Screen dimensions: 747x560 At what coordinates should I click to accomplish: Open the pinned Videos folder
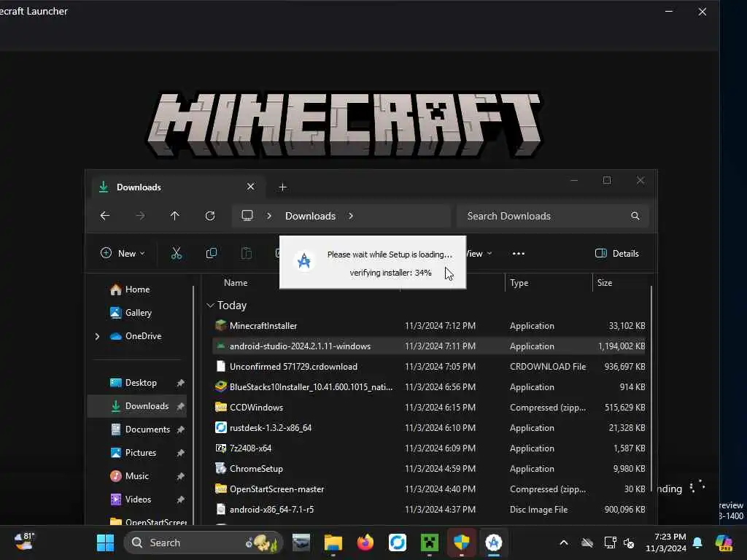138,499
